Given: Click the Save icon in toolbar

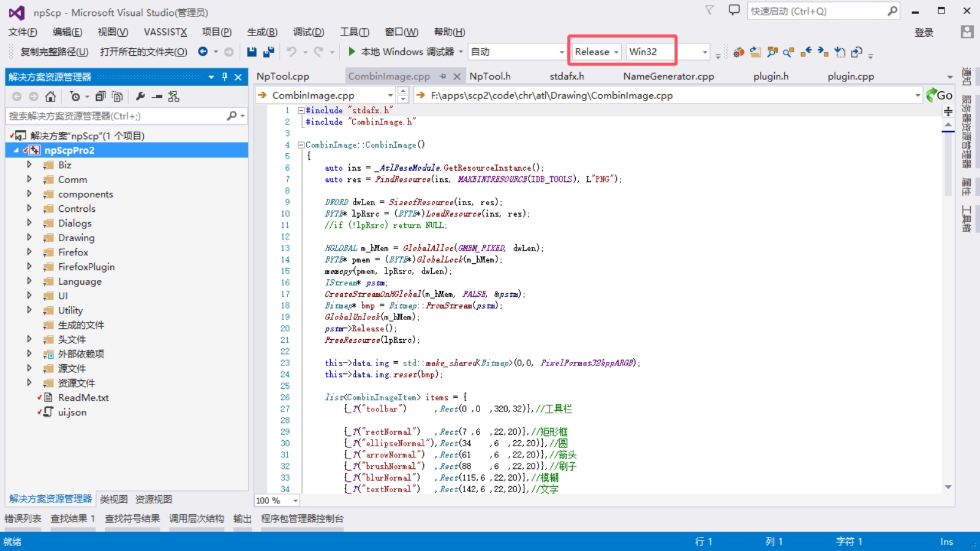Looking at the screenshot, I should point(251,52).
